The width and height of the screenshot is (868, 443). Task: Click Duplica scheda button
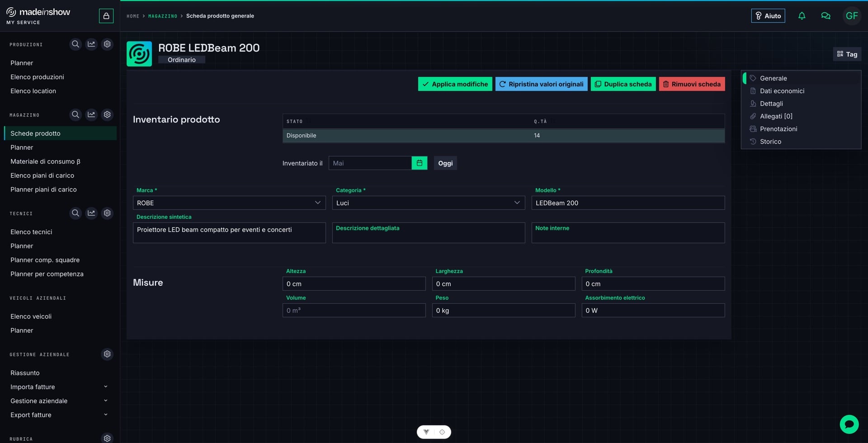[x=623, y=84]
